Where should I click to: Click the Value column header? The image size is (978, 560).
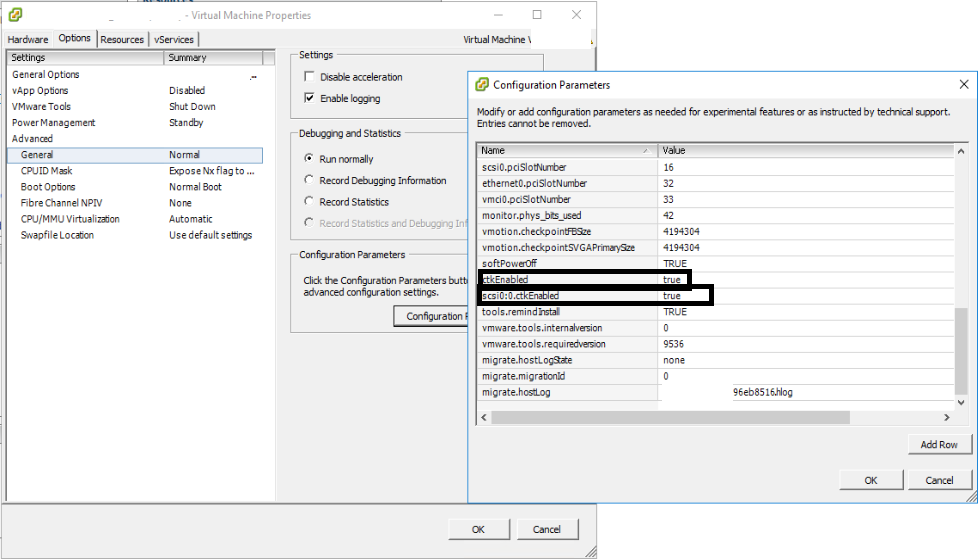tap(805, 150)
